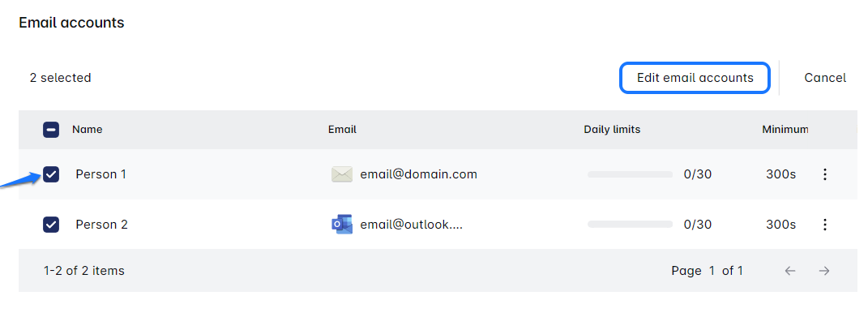
Task: Sort by the Name column header
Action: 87,130
